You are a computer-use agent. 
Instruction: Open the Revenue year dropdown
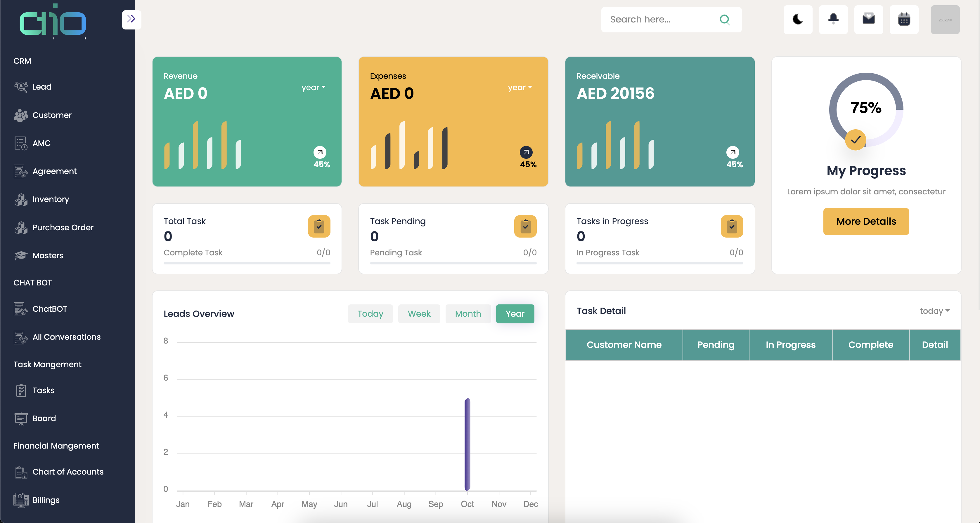314,88
